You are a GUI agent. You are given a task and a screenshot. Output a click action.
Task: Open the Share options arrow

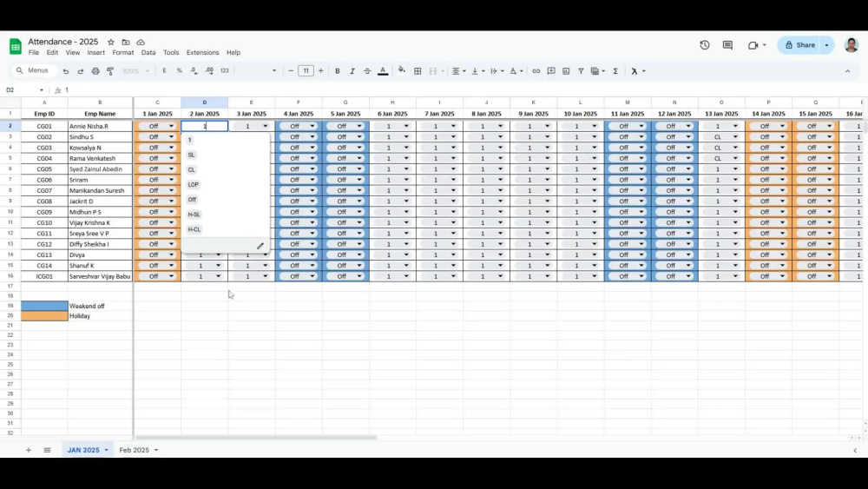click(826, 45)
